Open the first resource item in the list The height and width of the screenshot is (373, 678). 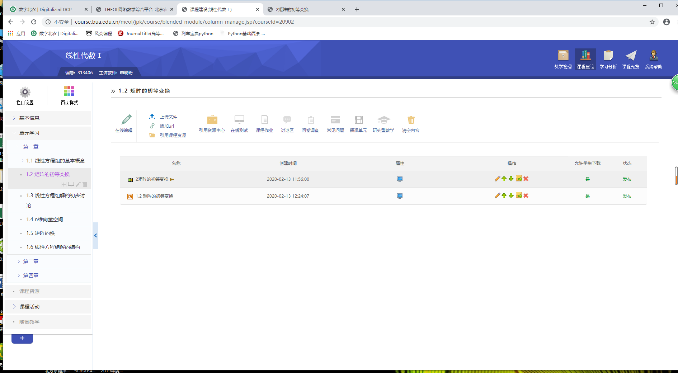pyautogui.click(x=151, y=179)
